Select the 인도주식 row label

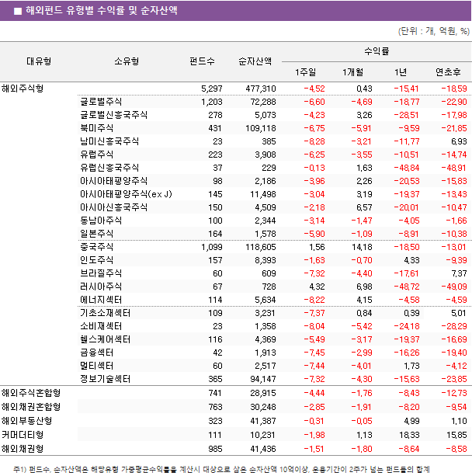click(96, 260)
